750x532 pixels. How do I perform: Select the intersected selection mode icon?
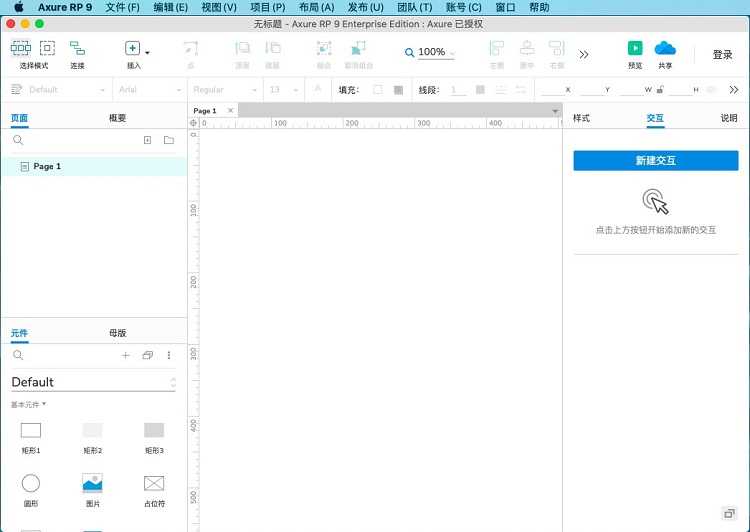[x=21, y=48]
